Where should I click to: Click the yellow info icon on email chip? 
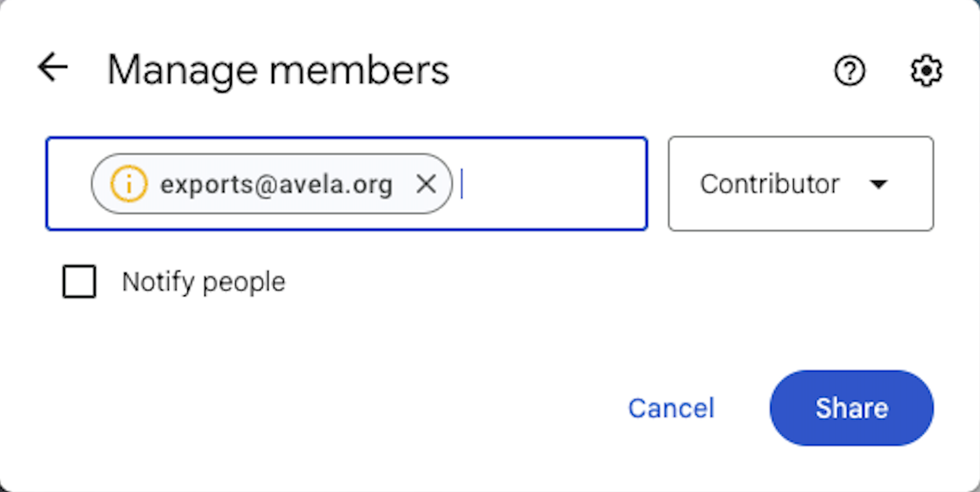pyautogui.click(x=128, y=184)
